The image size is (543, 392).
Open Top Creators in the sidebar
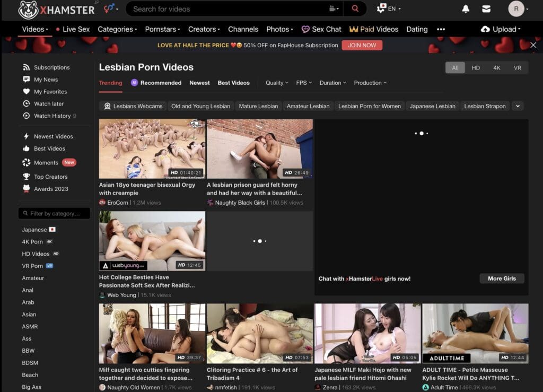click(50, 177)
